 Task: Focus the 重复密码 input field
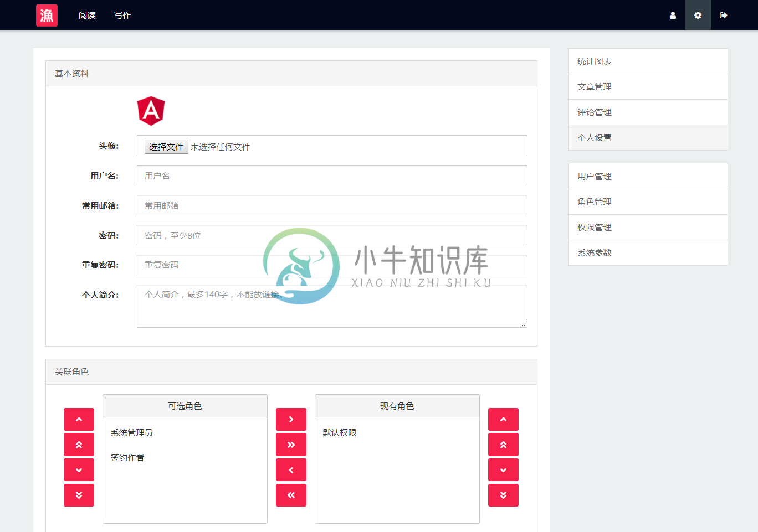click(332, 265)
